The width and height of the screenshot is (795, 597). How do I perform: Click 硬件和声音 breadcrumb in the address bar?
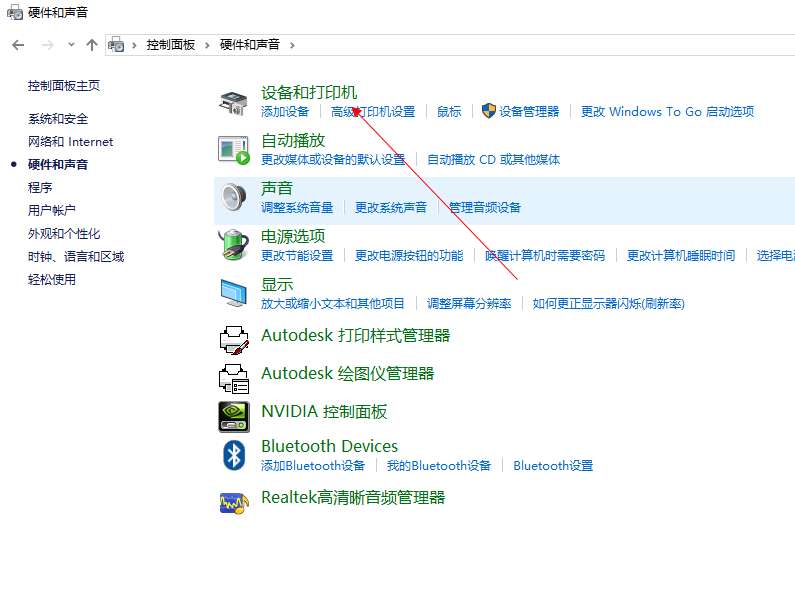(x=249, y=45)
